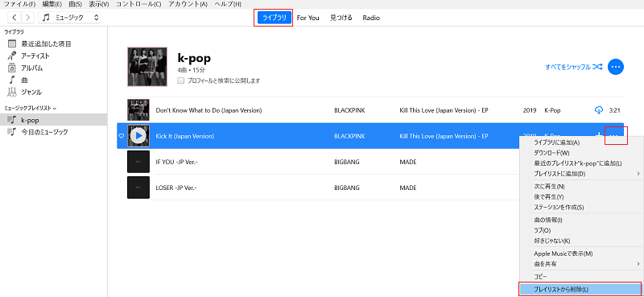Click すべてをシャッフル link

click(x=574, y=67)
